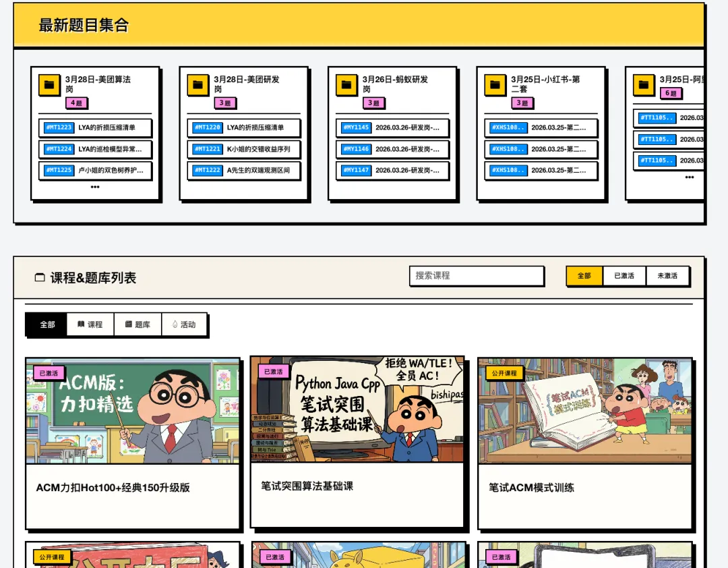This screenshot has width=728, height=568.
Task: Select the yellow 全部 activation filter
Action: coord(584,276)
